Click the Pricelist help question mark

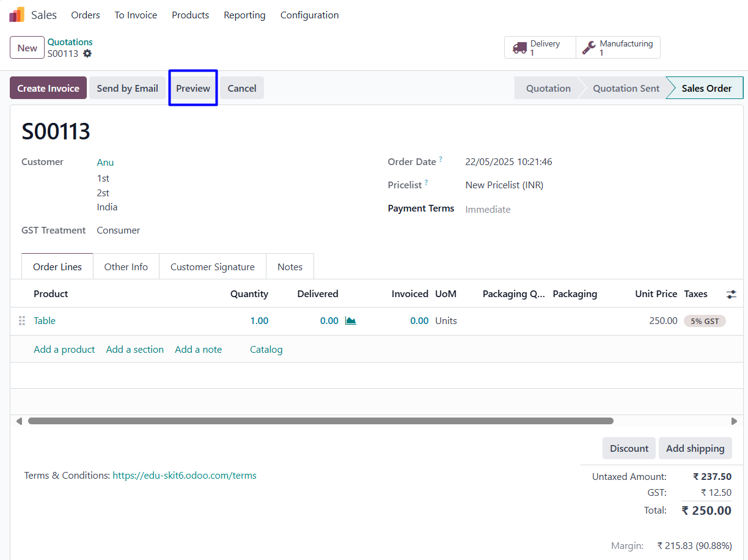pos(426,182)
